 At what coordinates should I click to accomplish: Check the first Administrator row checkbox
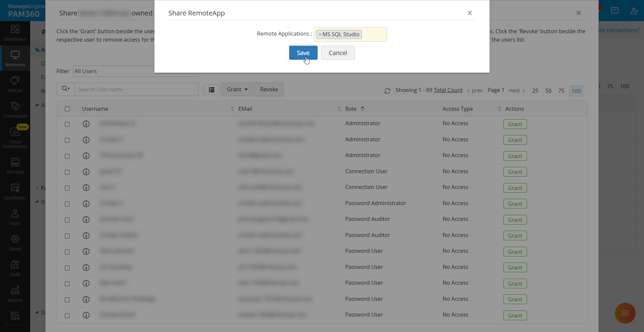[x=67, y=124]
